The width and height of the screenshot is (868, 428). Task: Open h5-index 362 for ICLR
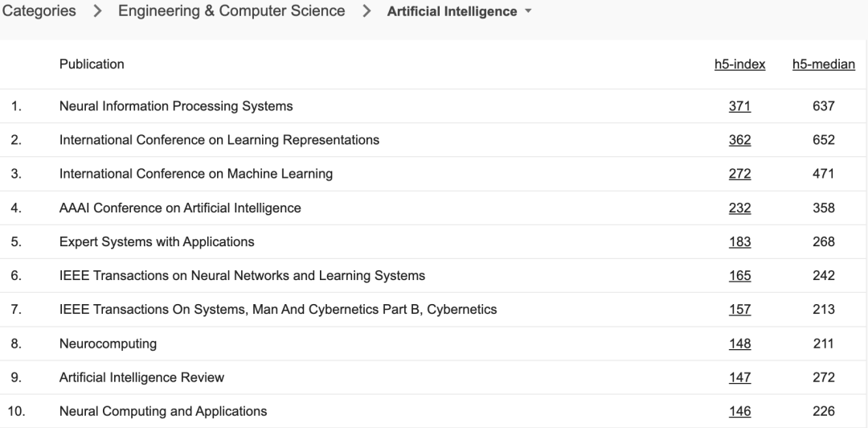pyautogui.click(x=739, y=140)
